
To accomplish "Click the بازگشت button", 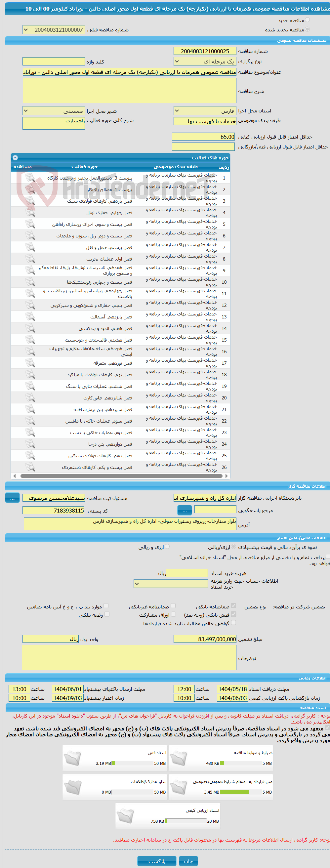I will pos(157,861).
